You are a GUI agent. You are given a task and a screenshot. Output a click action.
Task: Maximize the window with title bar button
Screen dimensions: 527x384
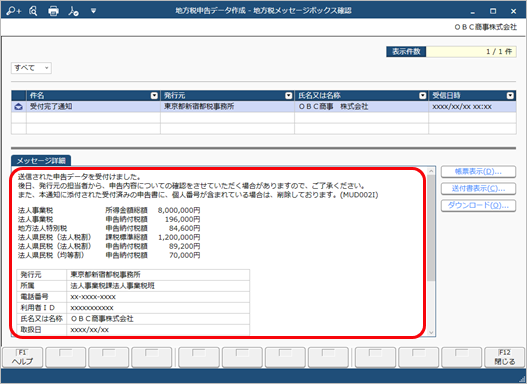pyautogui.click(x=493, y=11)
